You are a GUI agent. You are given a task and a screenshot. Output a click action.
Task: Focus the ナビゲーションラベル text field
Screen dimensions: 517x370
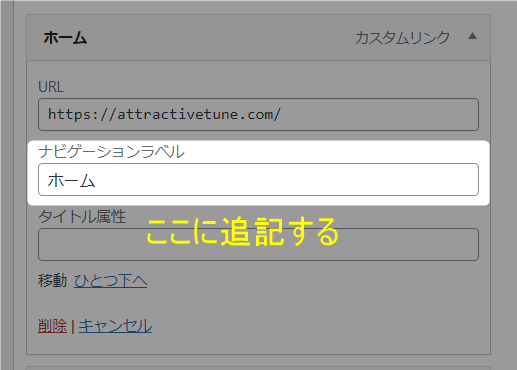pyautogui.click(x=258, y=179)
